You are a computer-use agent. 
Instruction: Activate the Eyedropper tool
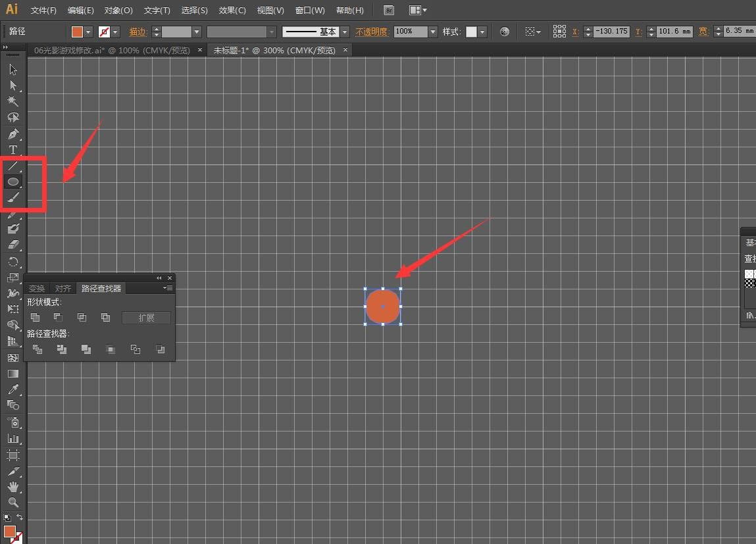click(x=13, y=389)
